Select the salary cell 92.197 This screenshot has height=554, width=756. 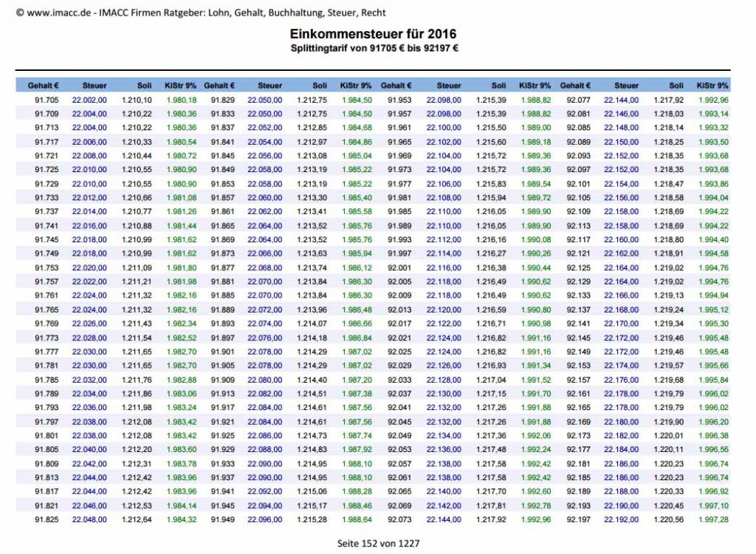tap(579, 519)
